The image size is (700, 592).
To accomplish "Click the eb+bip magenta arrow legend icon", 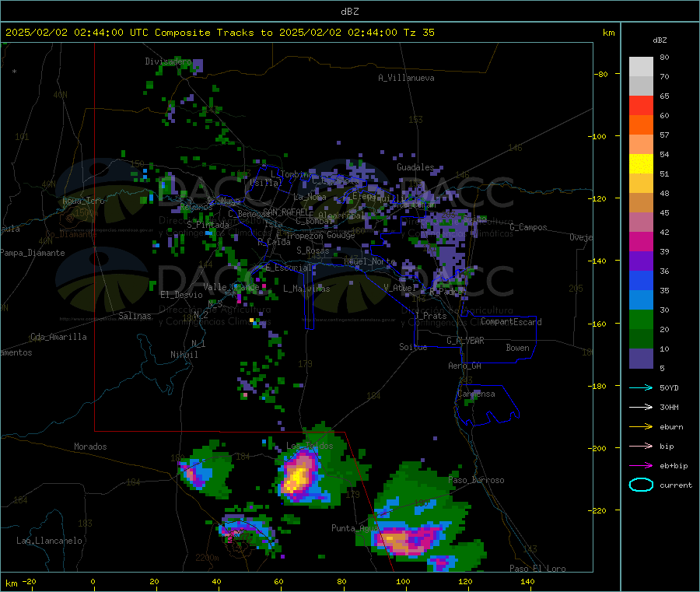I will (x=641, y=466).
